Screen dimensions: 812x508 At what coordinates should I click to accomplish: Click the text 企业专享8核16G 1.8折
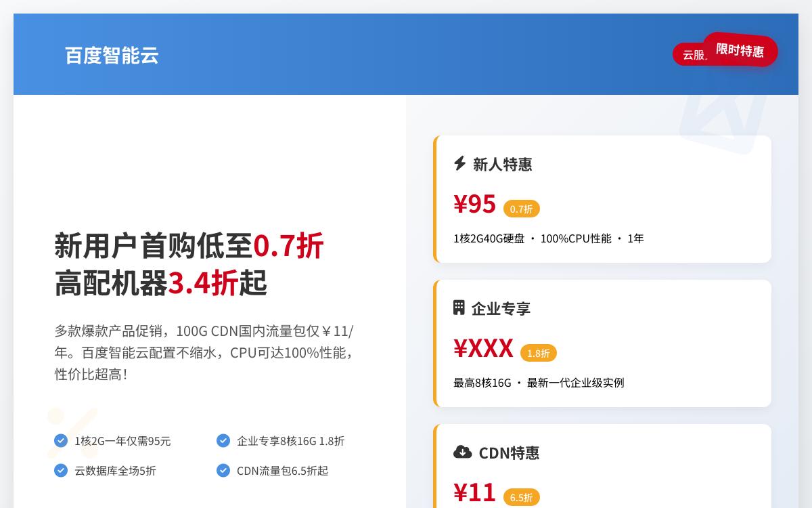click(290, 441)
